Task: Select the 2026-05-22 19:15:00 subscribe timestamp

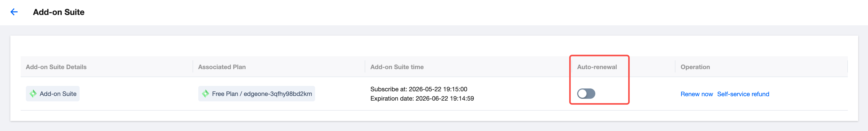Action: [x=438, y=89]
